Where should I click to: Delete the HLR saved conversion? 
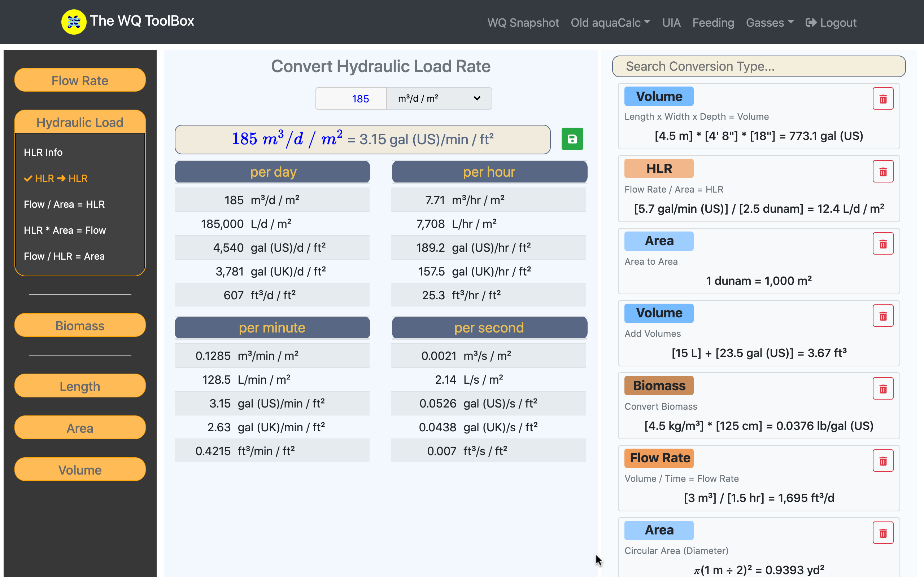tap(883, 172)
